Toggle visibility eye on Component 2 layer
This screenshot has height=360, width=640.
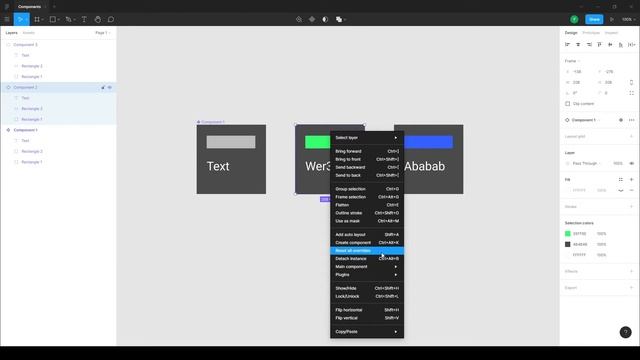(110, 87)
